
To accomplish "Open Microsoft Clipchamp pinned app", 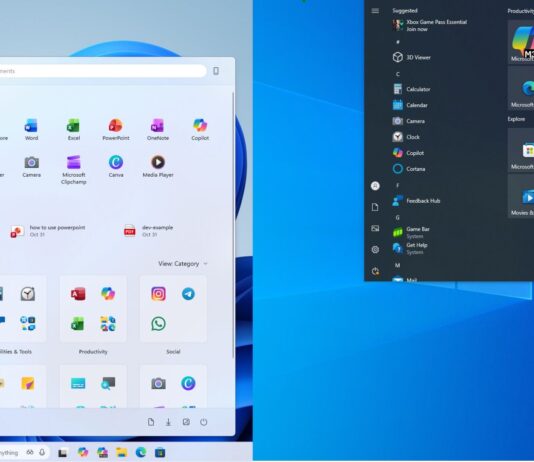I will point(74,170).
